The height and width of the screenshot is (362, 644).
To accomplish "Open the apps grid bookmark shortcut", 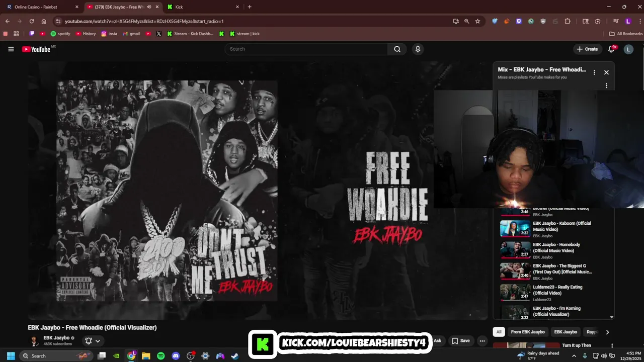I will 16,34.
